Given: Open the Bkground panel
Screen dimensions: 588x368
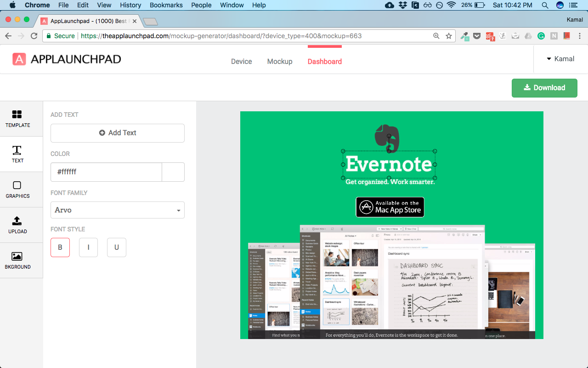Looking at the screenshot, I should point(17,260).
